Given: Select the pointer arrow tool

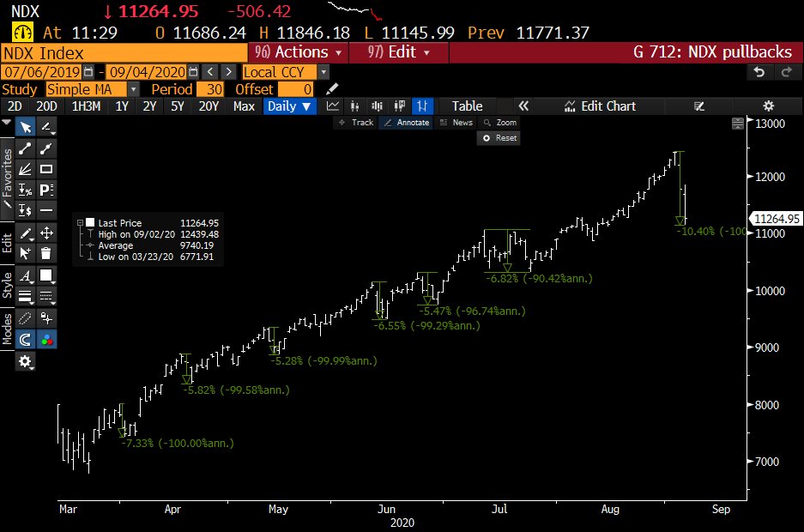Looking at the screenshot, I should (25, 127).
